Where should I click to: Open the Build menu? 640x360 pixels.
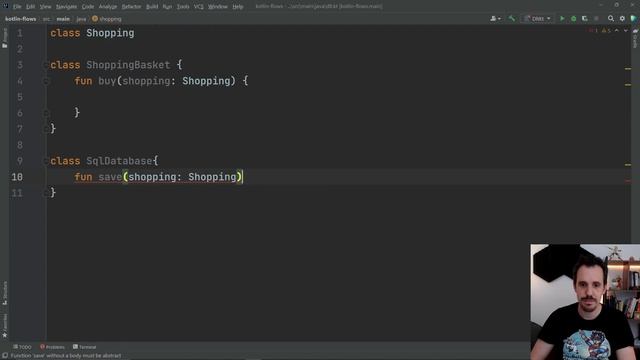(152, 7)
